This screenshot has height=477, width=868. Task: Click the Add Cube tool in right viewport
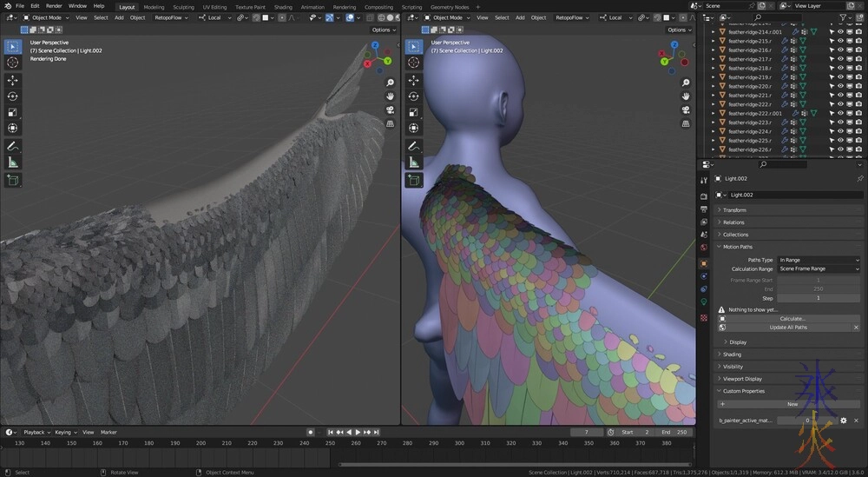[x=415, y=180]
